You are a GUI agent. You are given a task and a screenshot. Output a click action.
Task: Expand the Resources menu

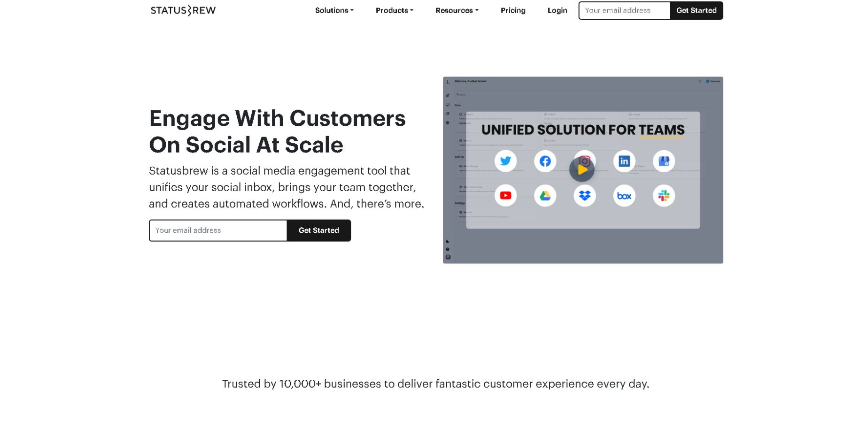coord(457,10)
